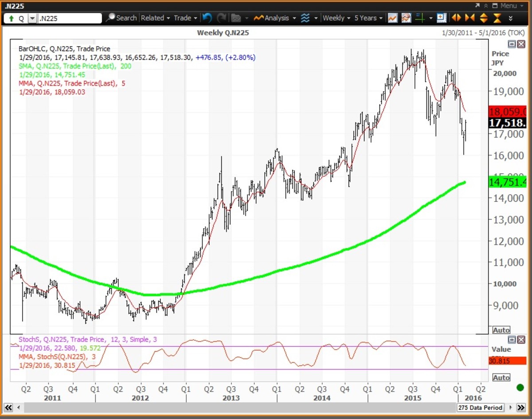
Task: Click the green crosshair cursor icon
Action: point(421,18)
